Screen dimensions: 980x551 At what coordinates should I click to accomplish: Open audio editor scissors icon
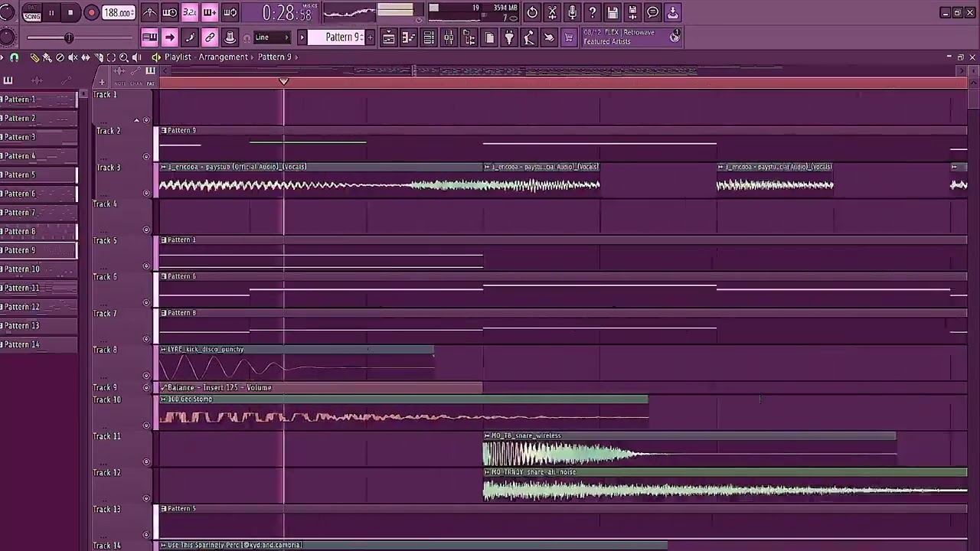tap(552, 12)
